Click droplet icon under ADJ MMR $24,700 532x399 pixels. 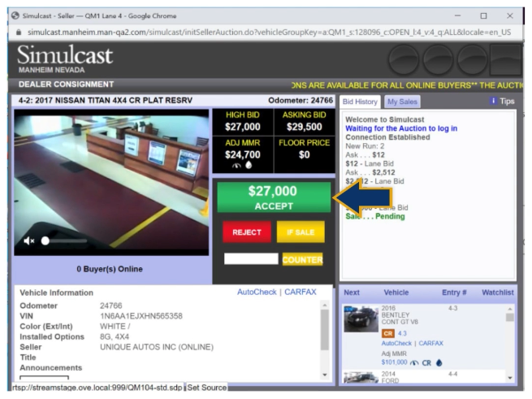click(249, 165)
